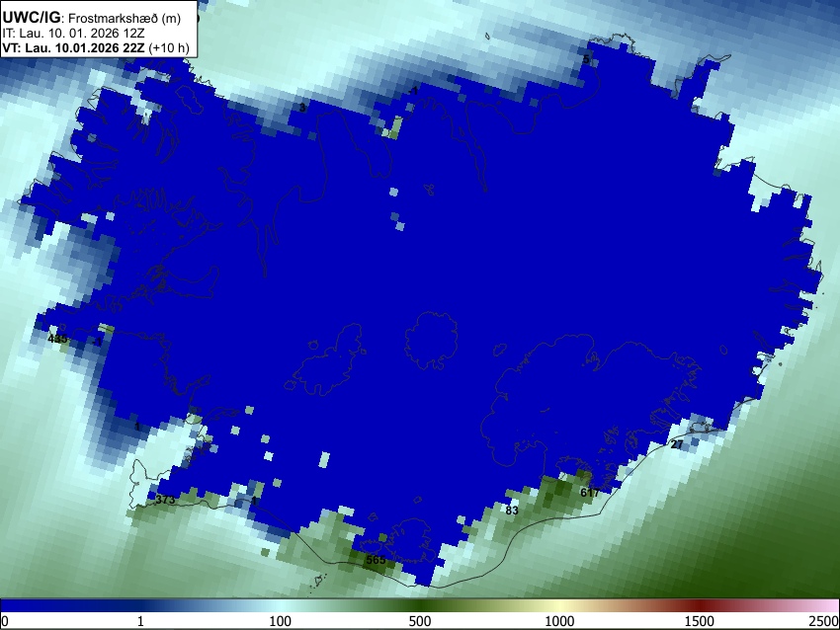Click the color scale tick label 1000
The width and height of the screenshot is (840, 630).
click(x=559, y=621)
